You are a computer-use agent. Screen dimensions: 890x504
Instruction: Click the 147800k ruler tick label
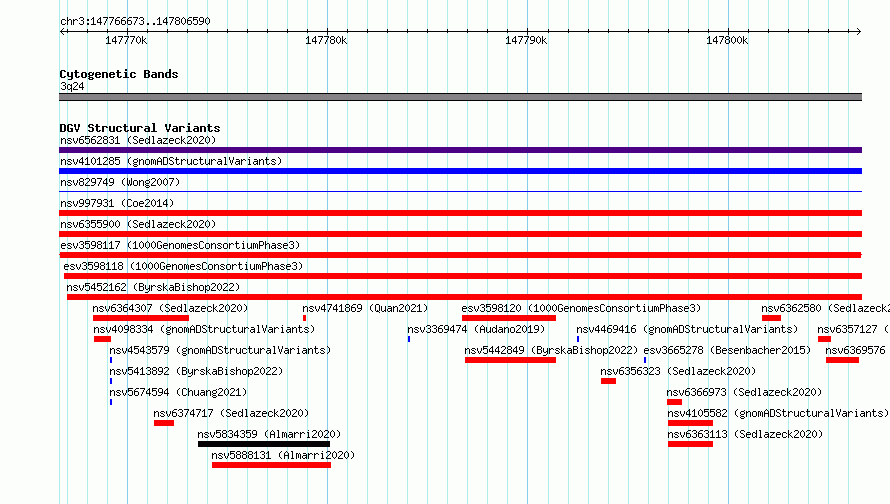click(727, 40)
